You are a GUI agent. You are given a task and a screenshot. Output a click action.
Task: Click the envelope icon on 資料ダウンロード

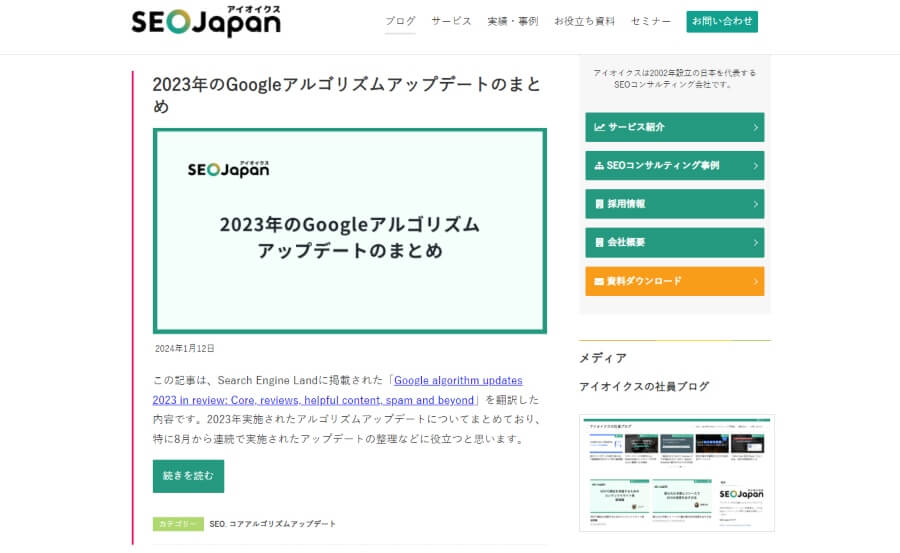[x=599, y=281]
